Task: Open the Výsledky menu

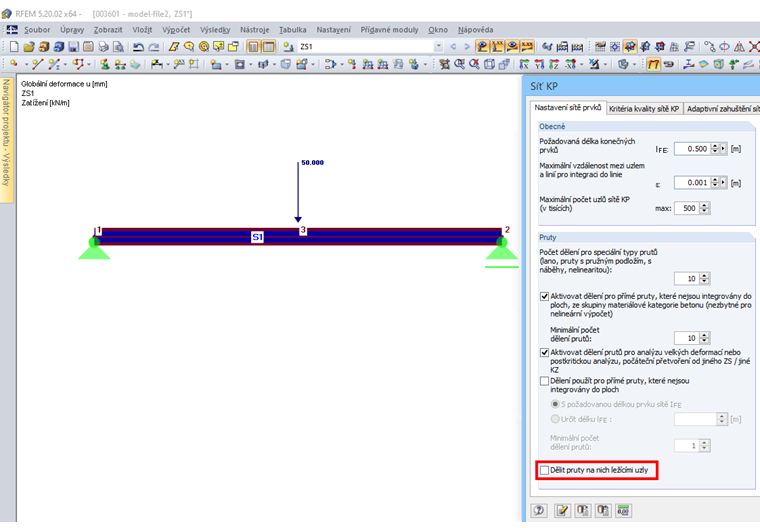Action: click(215, 30)
